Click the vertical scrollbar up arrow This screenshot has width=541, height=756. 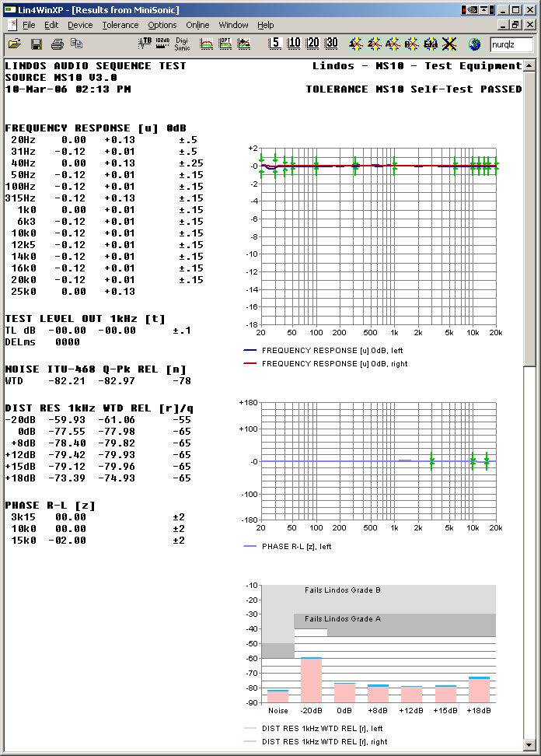[x=529, y=65]
